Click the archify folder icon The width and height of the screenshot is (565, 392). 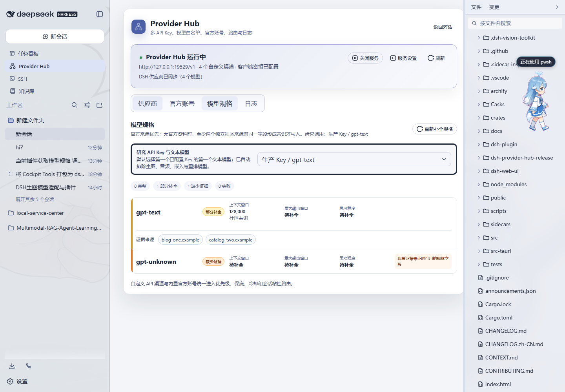tap(486, 91)
